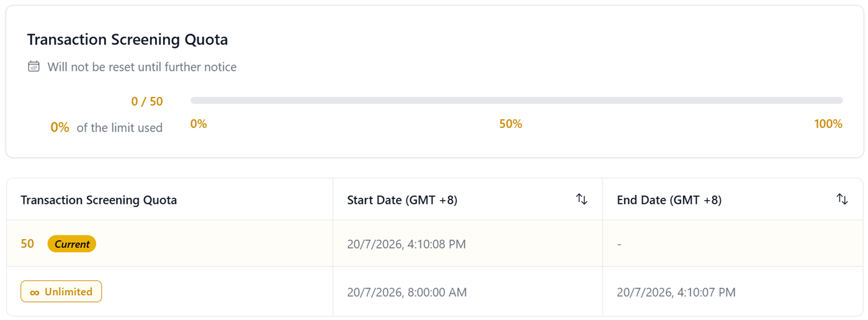Click the infinity icon in Unlimited badge

(x=35, y=292)
